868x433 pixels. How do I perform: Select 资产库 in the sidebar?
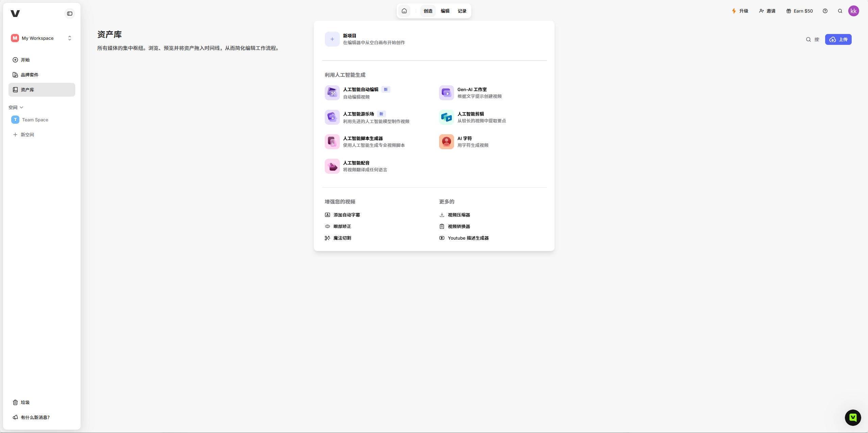tap(42, 90)
